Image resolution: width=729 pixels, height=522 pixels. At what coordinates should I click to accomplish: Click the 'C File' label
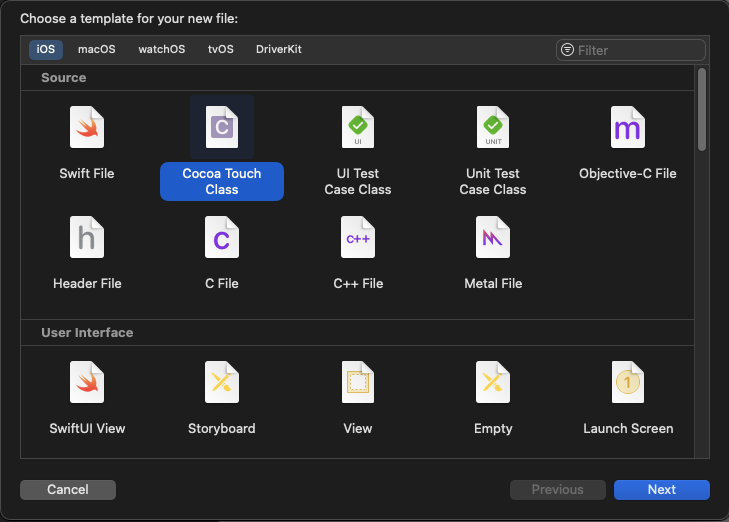point(222,283)
